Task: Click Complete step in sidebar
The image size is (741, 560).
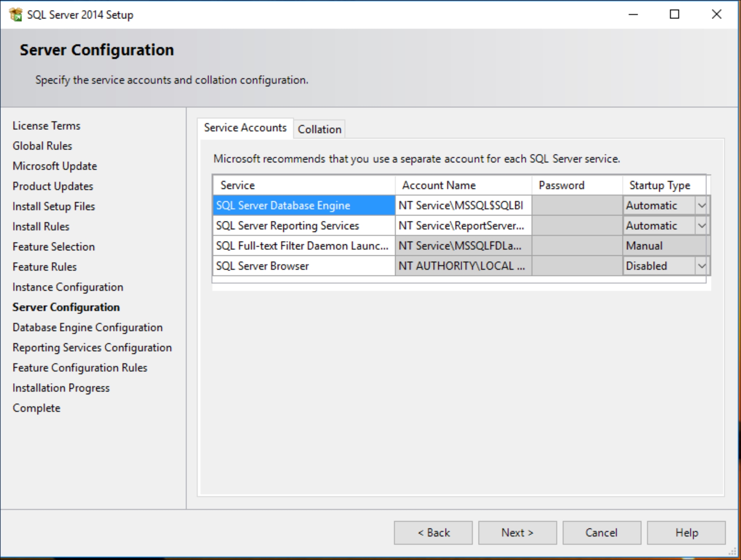Action: click(36, 408)
